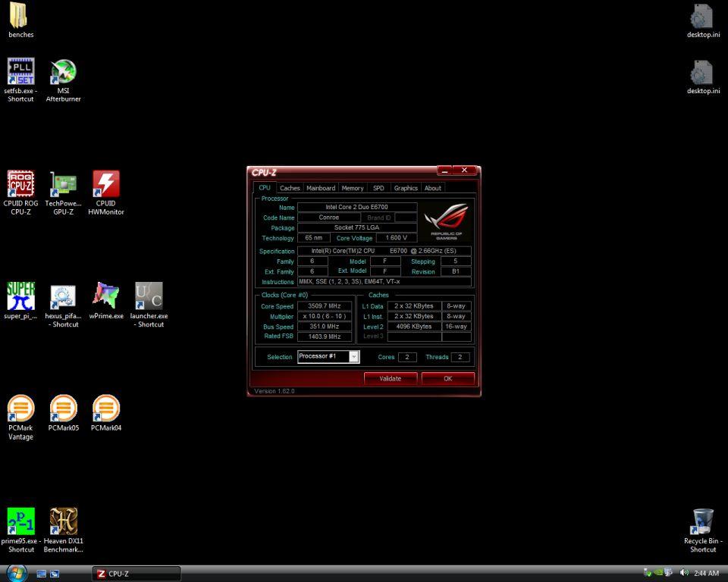Click the Revision value 'B1'
728x582 pixels.
coord(456,271)
